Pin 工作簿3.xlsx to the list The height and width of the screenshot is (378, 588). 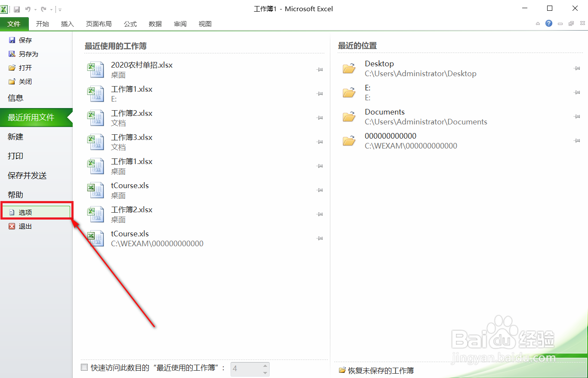pos(320,142)
